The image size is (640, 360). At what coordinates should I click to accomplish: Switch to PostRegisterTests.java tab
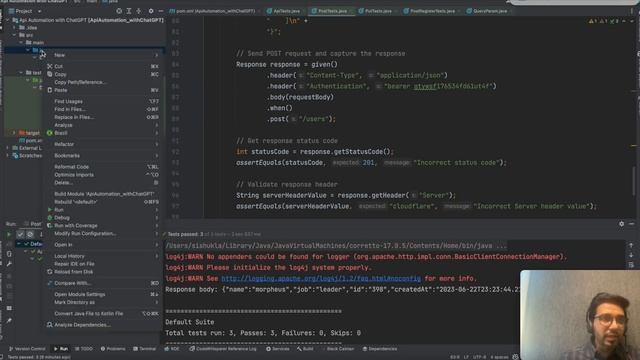tap(430, 11)
